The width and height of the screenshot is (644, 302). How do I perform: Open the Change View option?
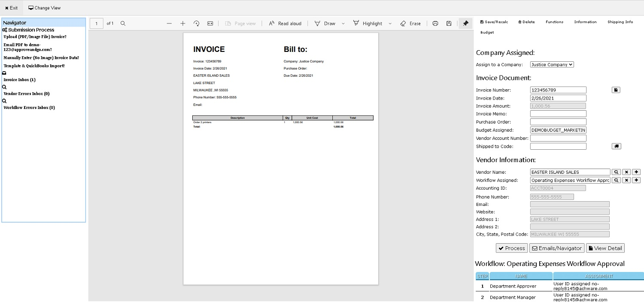pyautogui.click(x=45, y=8)
